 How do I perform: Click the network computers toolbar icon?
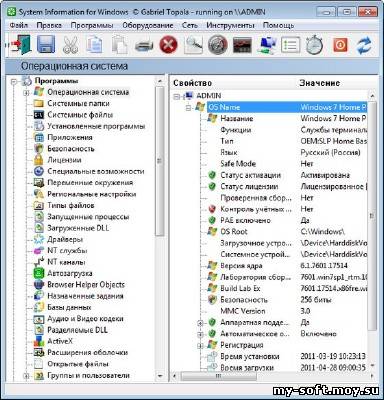(267, 45)
